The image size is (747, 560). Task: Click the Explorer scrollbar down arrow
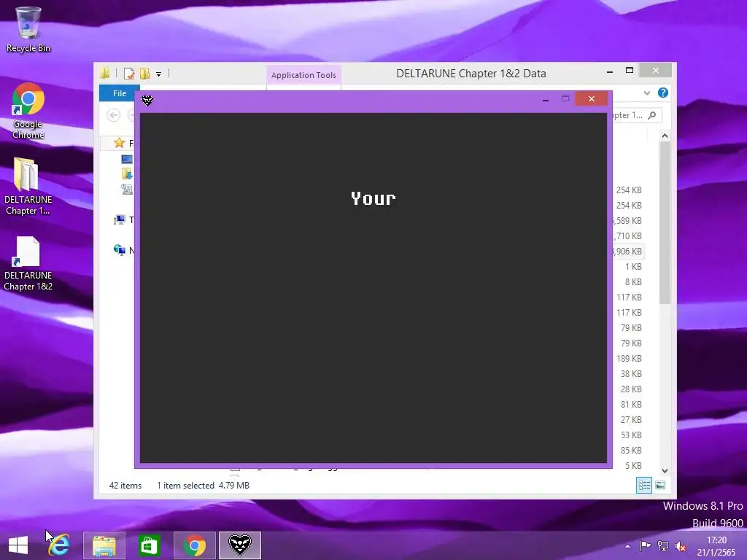pos(665,470)
